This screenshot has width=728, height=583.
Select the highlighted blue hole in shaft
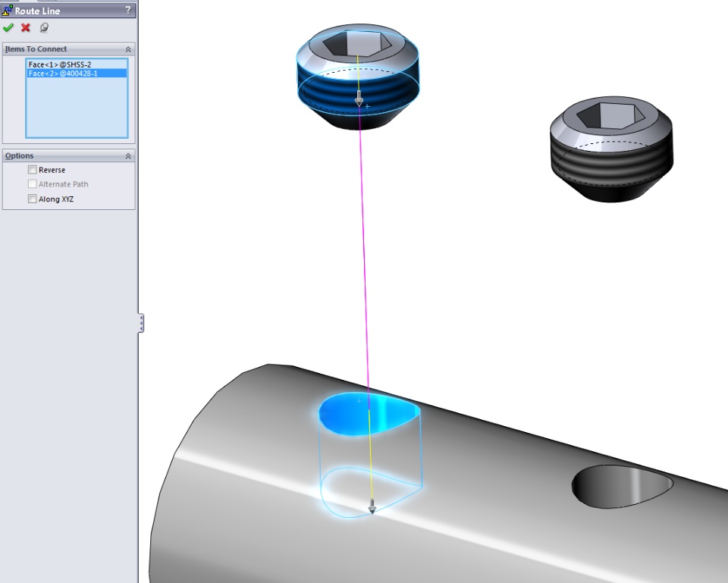[369, 414]
